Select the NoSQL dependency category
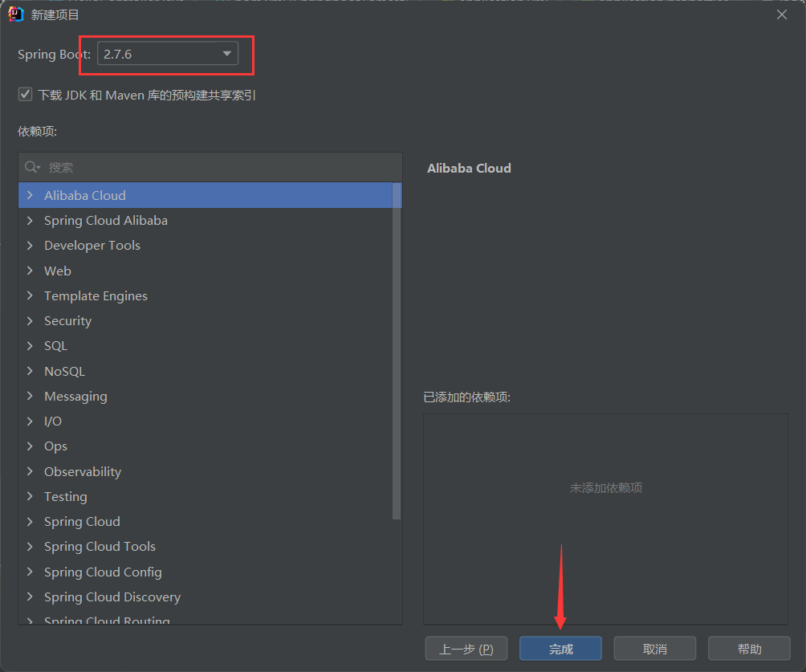806x672 pixels. pyautogui.click(x=206, y=371)
